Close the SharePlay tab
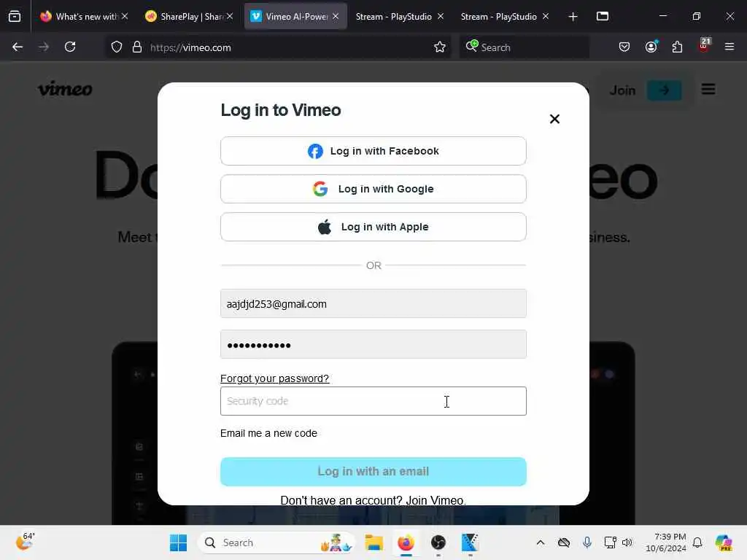 [230, 16]
